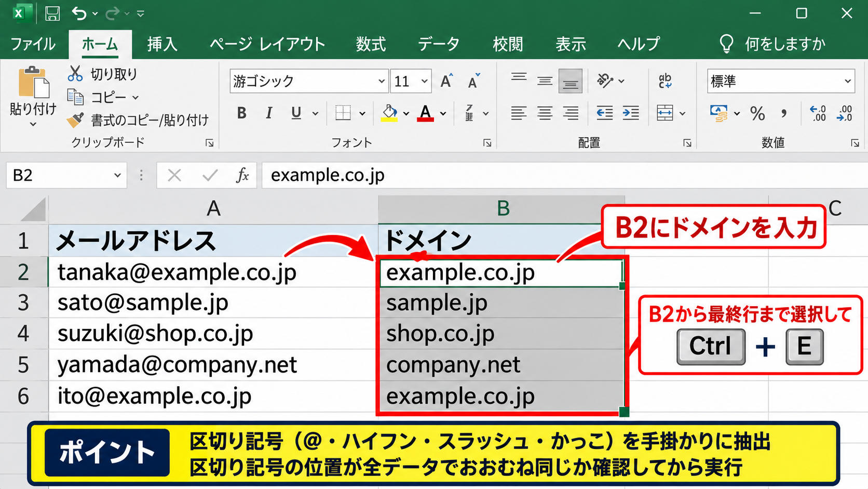Click the insert function fx icon
868x489 pixels.
point(242,176)
